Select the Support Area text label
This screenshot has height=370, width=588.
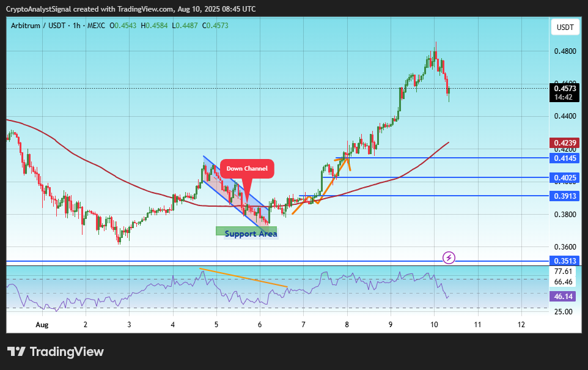[x=251, y=234]
